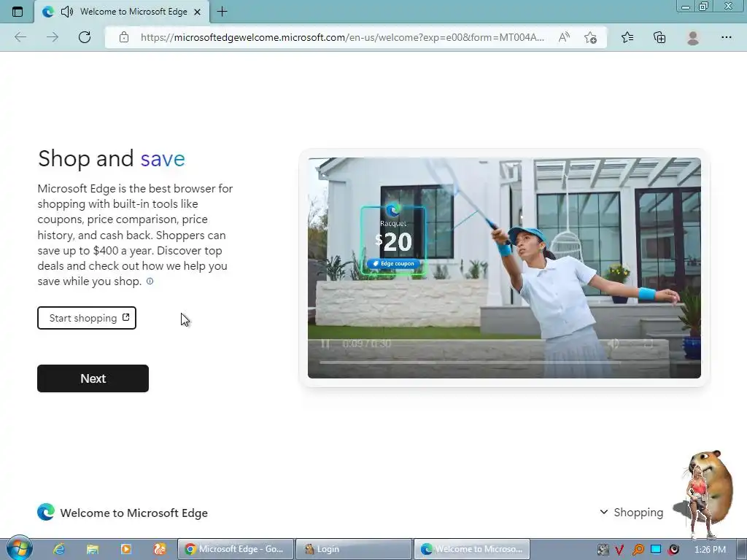Click the Next button
The height and width of the screenshot is (560, 747).
[93, 378]
